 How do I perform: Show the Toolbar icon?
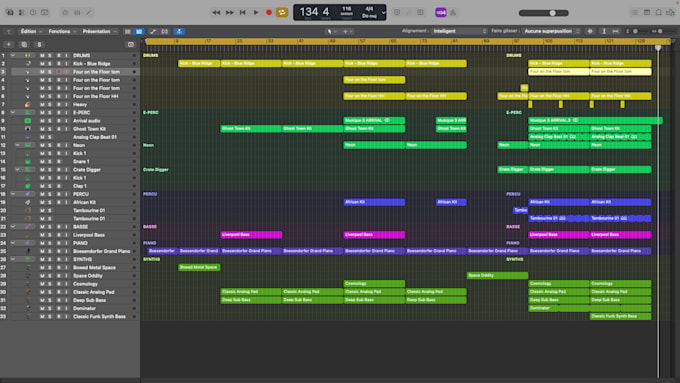[x=45, y=13]
